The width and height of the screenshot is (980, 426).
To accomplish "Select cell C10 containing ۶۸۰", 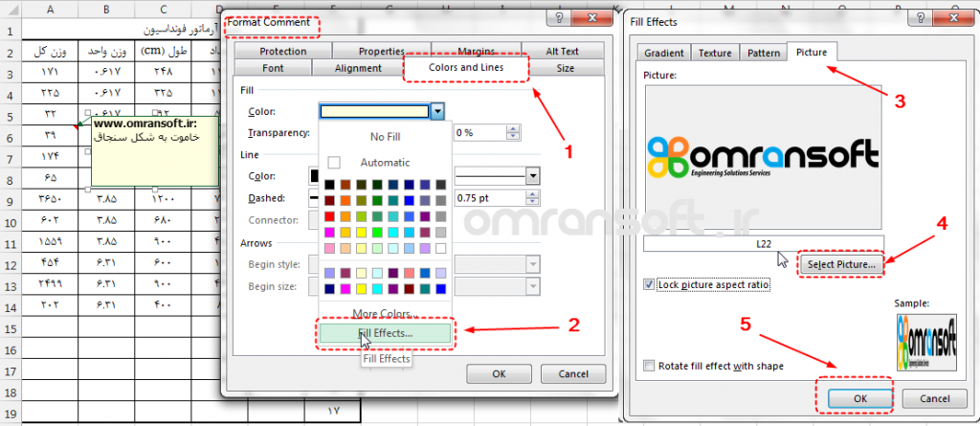I will tap(163, 221).
